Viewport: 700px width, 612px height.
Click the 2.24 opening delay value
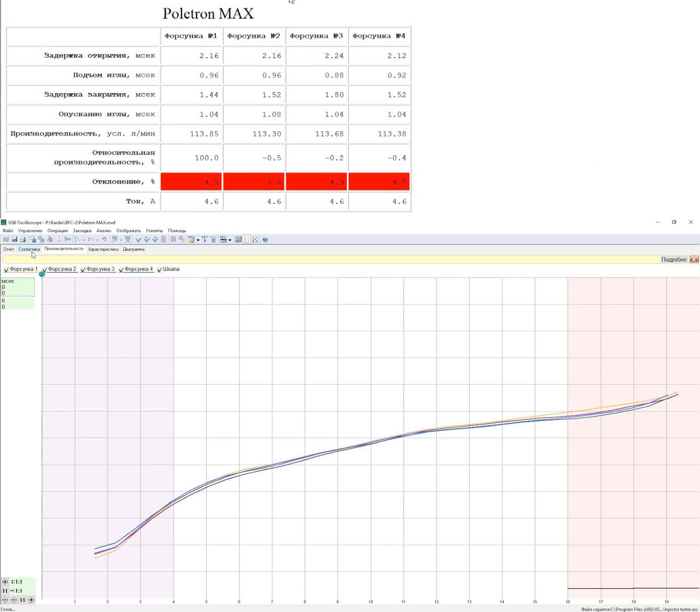click(334, 56)
